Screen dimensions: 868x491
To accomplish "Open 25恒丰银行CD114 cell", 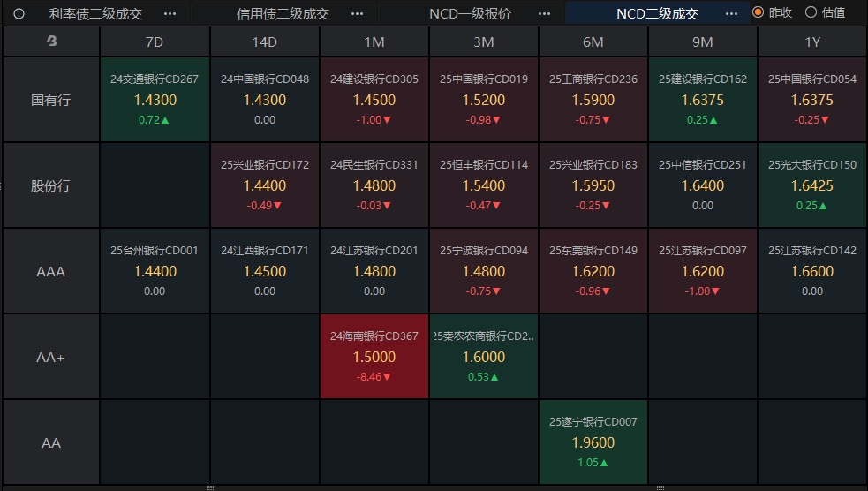I will click(484, 185).
